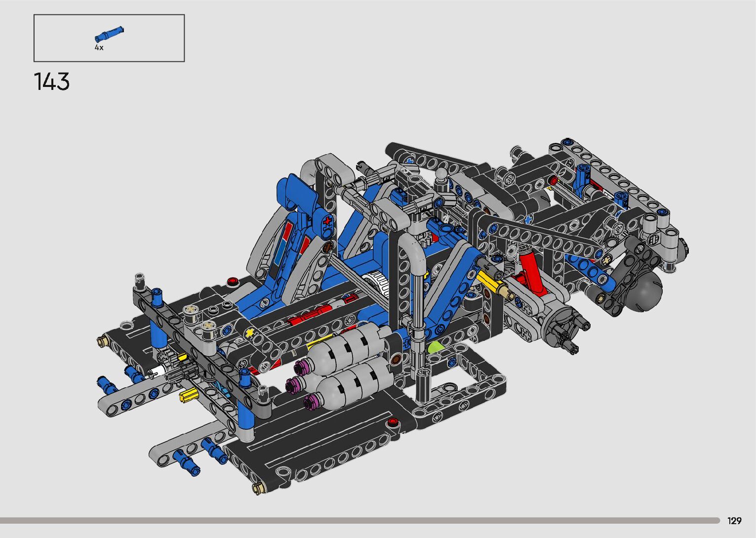Click the gray gas cylinders beside the chassis
756x538 pixels.
click(346, 366)
